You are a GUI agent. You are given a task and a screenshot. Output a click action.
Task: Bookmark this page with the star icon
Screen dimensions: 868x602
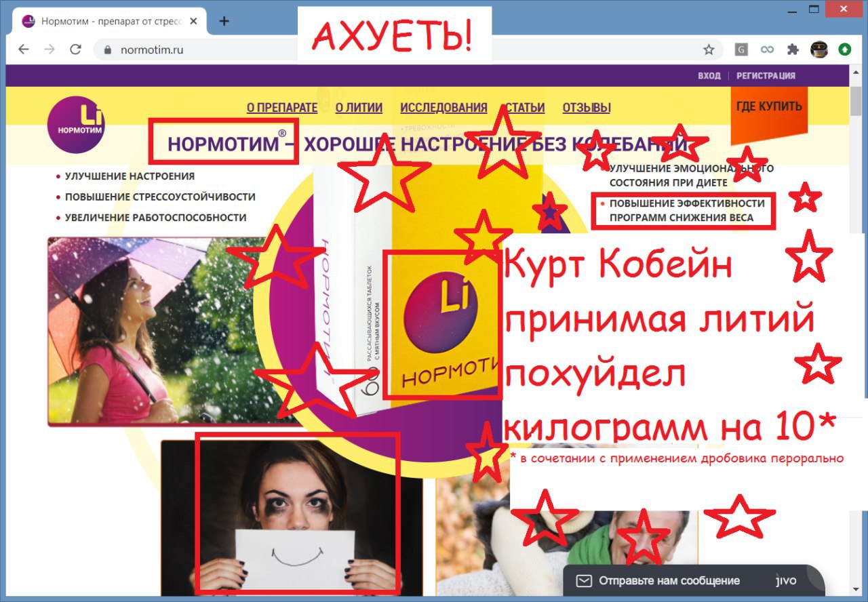(709, 49)
